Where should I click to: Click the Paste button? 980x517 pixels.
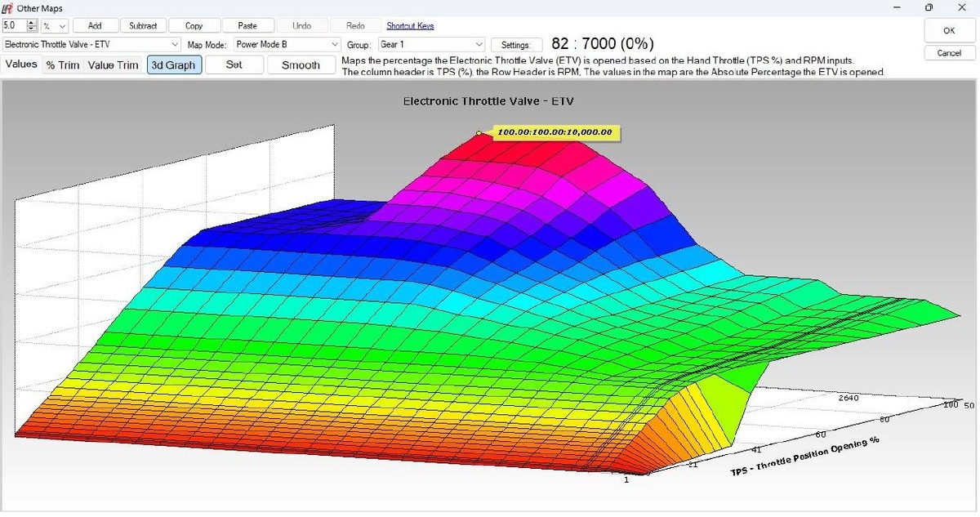pos(247,25)
